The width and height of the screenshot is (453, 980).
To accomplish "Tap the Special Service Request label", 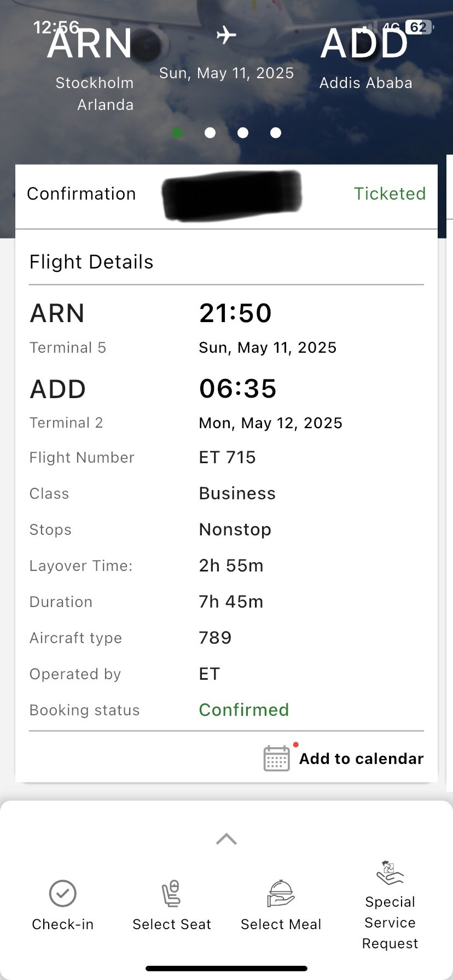I will 390,923.
